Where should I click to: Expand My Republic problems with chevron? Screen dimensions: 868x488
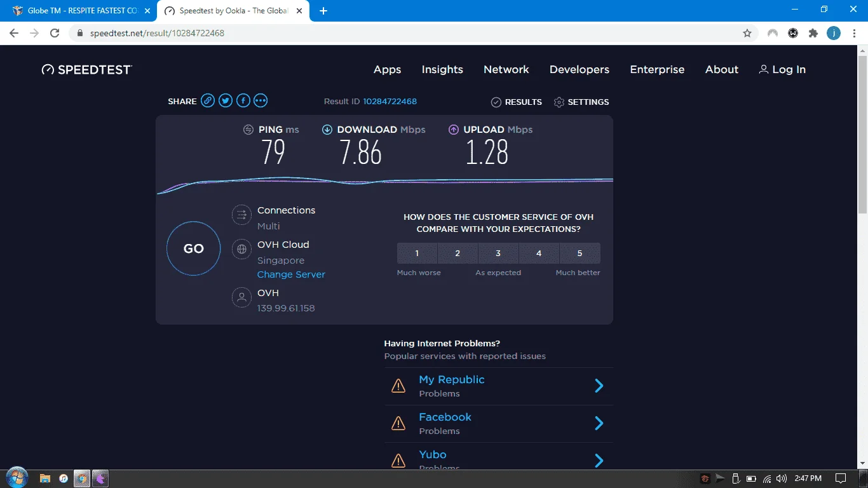tap(599, 386)
